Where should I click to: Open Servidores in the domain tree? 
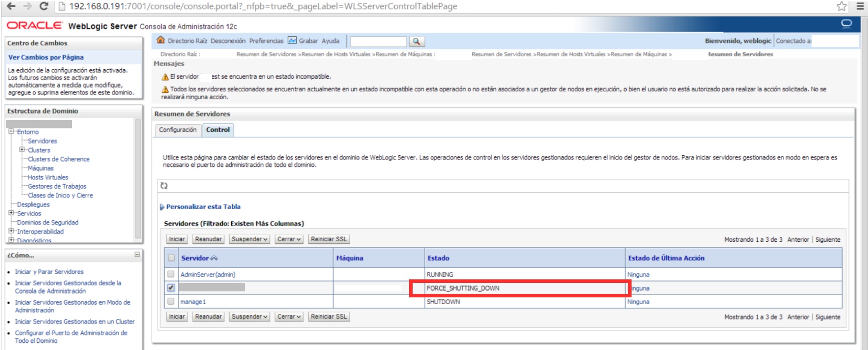42,141
